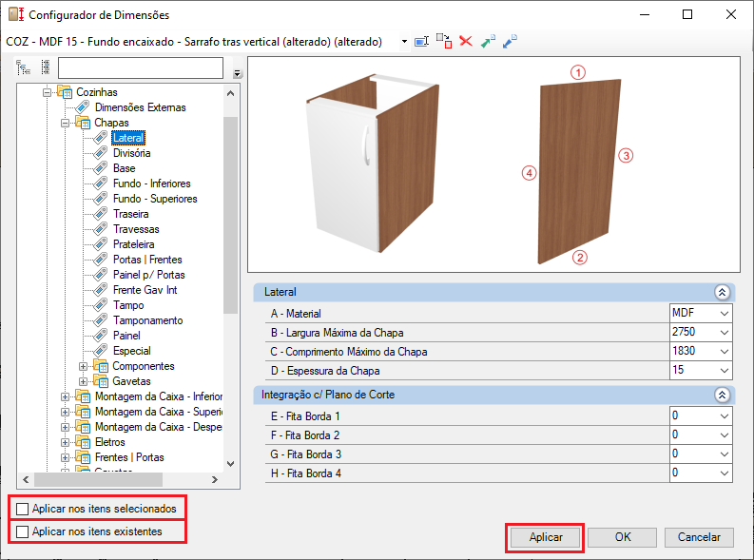Expand the Gavetas tree node
The height and width of the screenshot is (560, 754).
(x=83, y=381)
